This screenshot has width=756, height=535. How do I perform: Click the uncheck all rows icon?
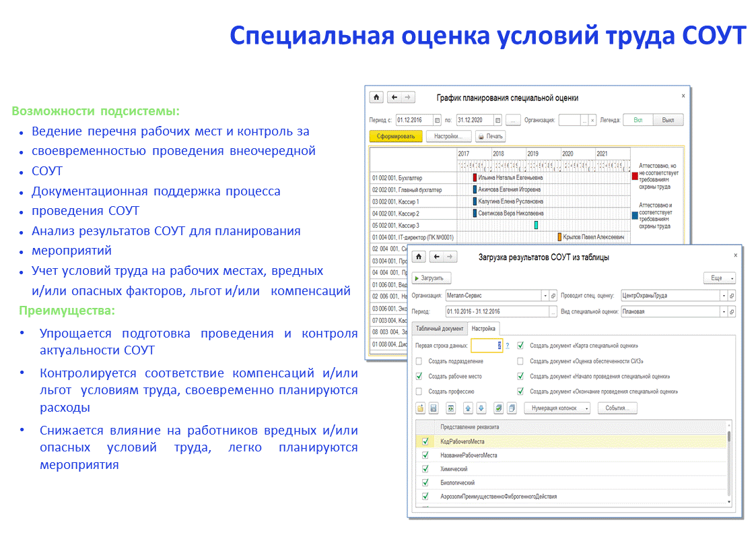point(512,408)
